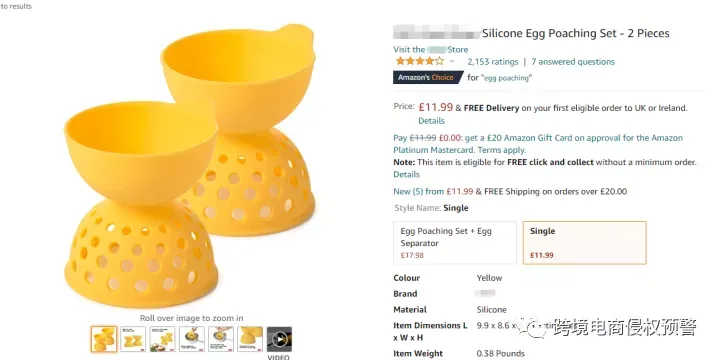Open New (5) from £11.99 offers link
720x360 pixels.
click(433, 191)
